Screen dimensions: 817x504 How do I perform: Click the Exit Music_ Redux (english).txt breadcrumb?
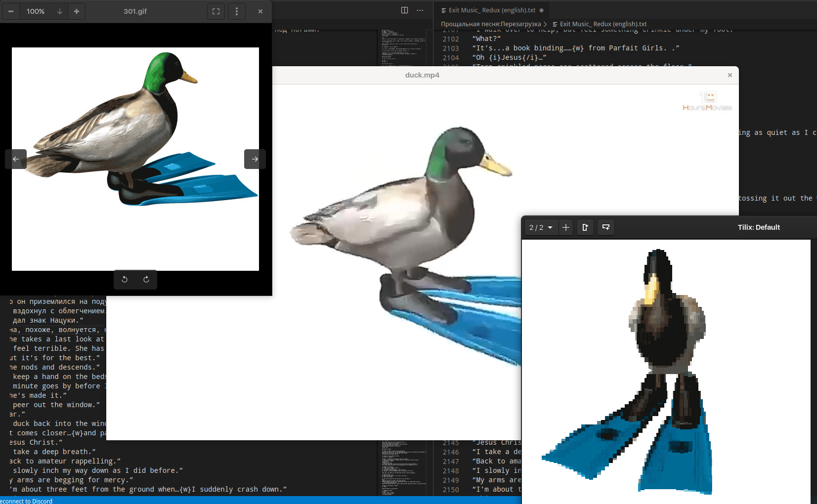tap(602, 24)
